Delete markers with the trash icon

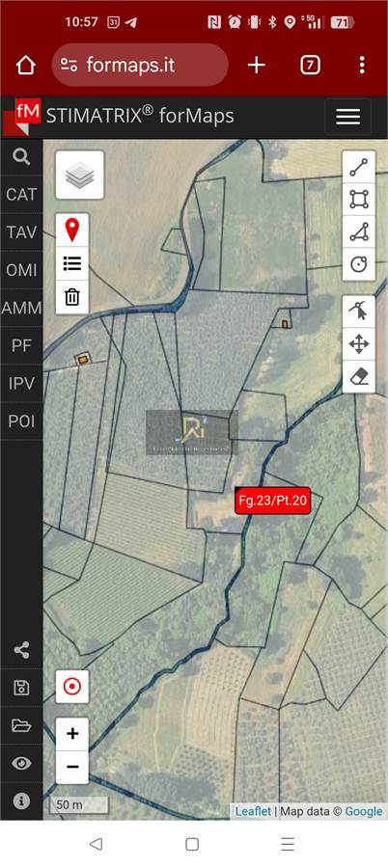72,297
